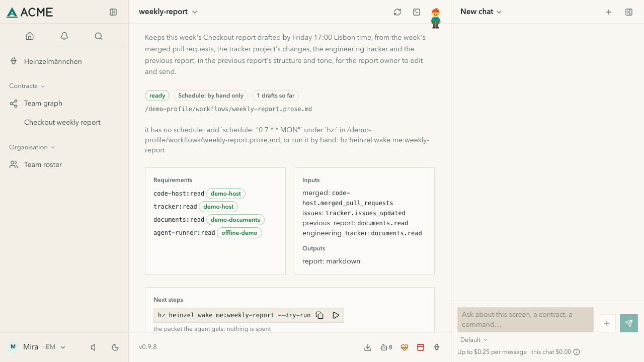The width and height of the screenshot is (644, 362).
Task: Toggle sound mute in sidebar footer
Action: coord(93,347)
